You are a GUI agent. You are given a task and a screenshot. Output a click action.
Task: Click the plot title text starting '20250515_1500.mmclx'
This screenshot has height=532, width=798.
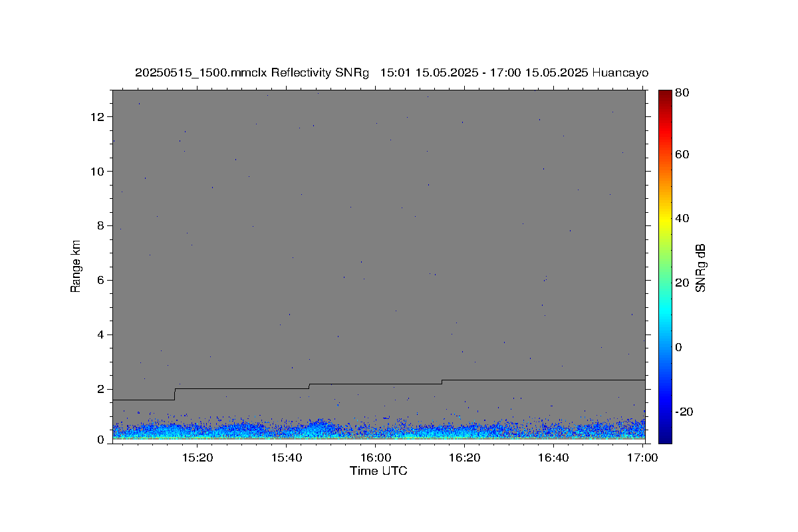pos(392,73)
